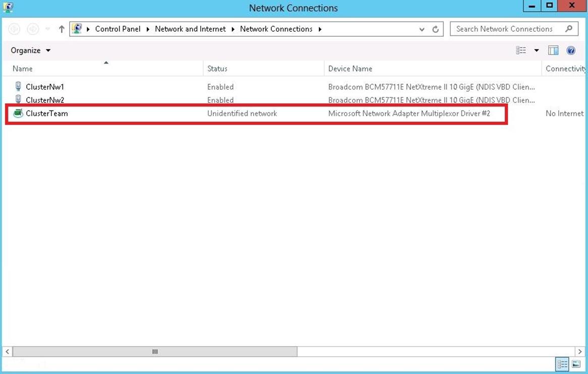Toggle the preview pane icon
588x374 pixels.
(x=553, y=50)
